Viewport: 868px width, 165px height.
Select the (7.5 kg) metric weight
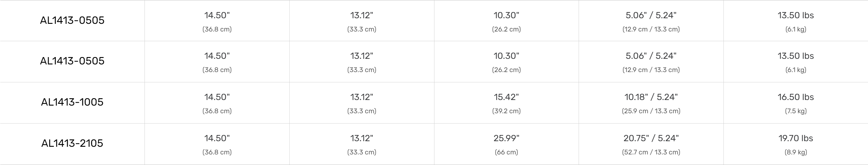[795, 111]
